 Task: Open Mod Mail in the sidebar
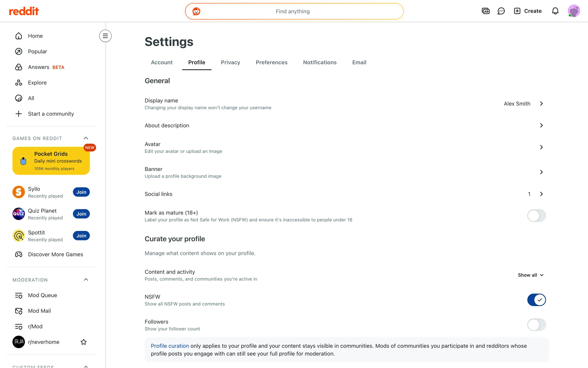pyautogui.click(x=39, y=311)
